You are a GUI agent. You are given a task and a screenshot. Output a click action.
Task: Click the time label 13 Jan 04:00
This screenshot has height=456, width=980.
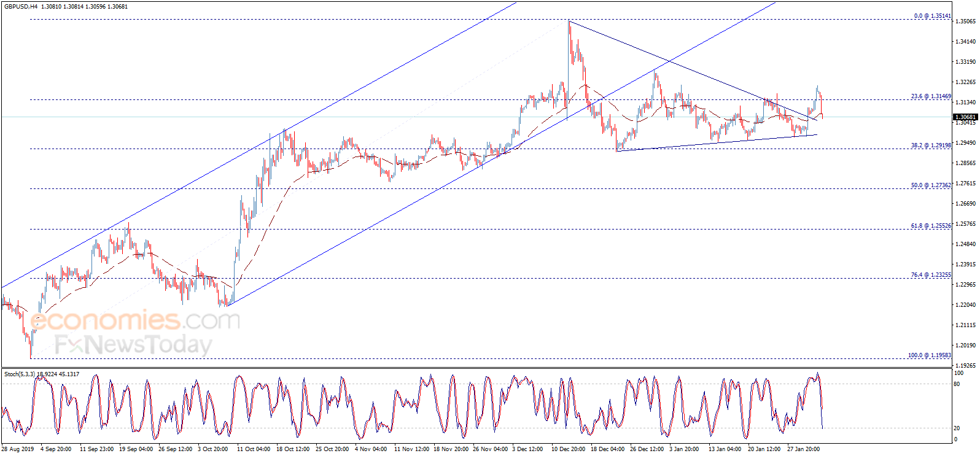coord(725,449)
